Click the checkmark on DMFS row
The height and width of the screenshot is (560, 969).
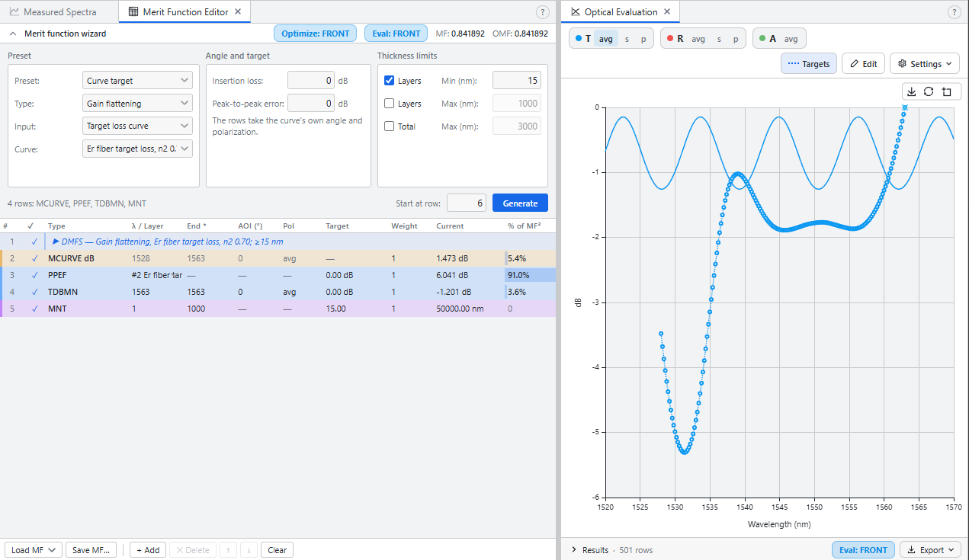point(34,242)
